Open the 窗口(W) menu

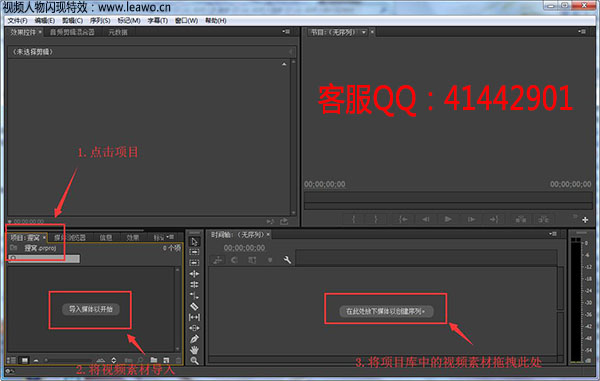[x=186, y=21]
